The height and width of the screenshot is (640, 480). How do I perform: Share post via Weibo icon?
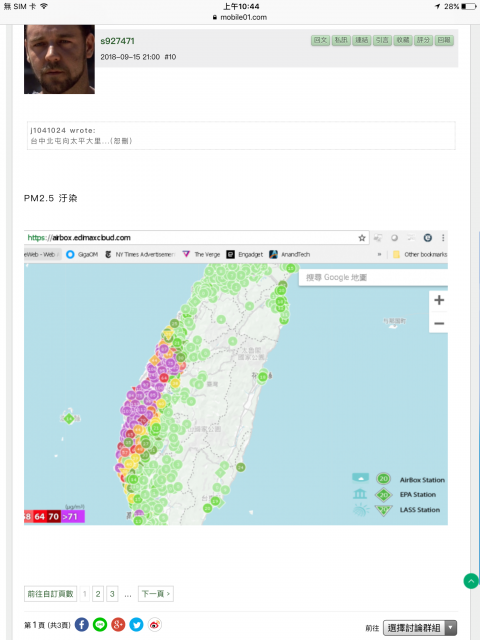tap(155, 624)
